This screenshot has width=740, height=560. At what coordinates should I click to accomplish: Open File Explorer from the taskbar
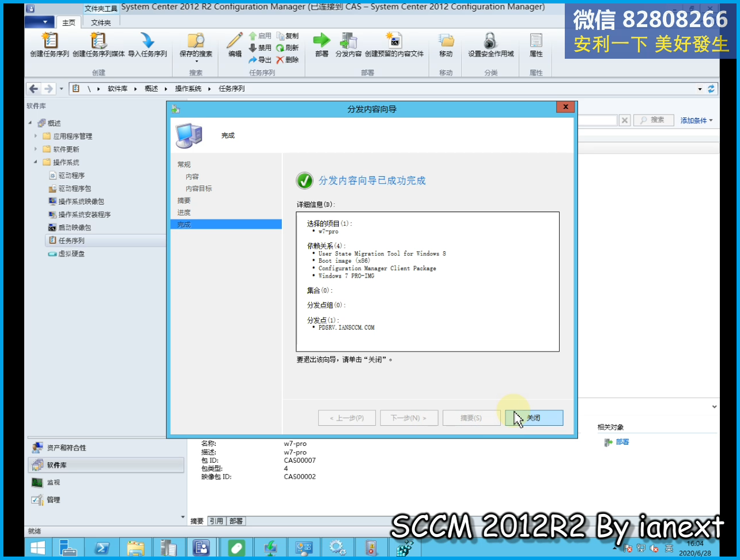pyautogui.click(x=135, y=547)
